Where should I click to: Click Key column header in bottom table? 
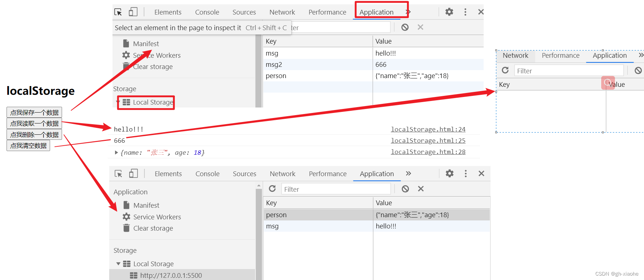tap(318, 203)
